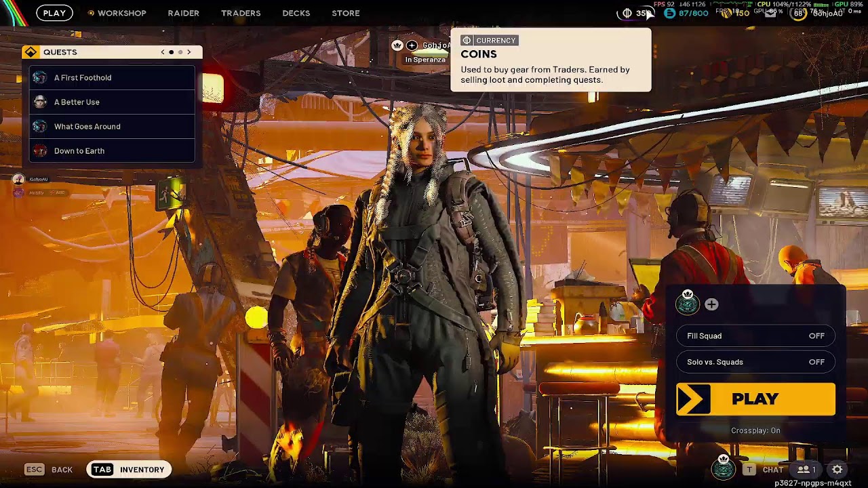This screenshot has width=868, height=488.
Task: Open the Decks tab
Action: (x=296, y=13)
